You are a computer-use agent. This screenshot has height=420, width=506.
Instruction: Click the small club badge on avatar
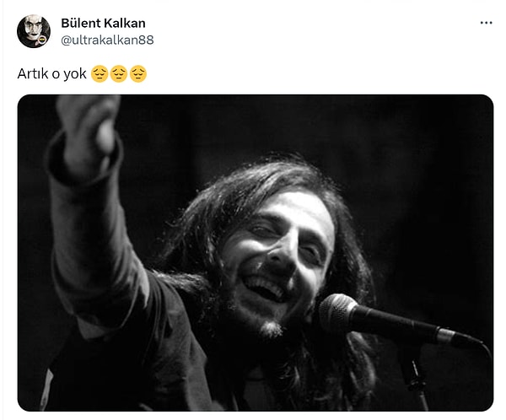click(42, 40)
